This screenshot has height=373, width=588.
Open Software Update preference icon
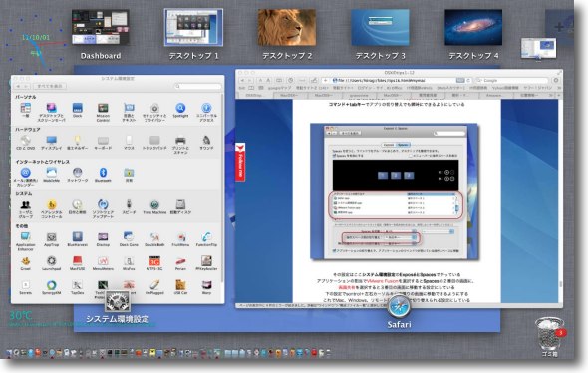pyautogui.click(x=103, y=204)
